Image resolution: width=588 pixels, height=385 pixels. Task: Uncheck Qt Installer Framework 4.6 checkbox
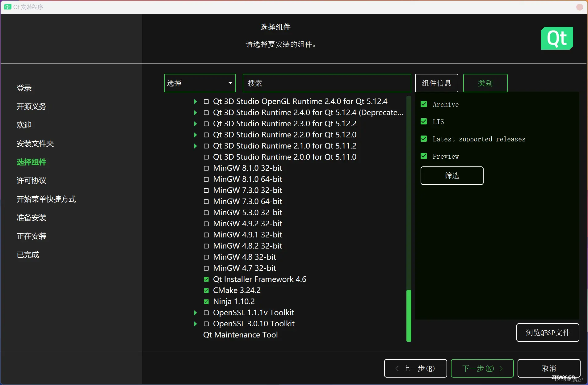pos(206,279)
